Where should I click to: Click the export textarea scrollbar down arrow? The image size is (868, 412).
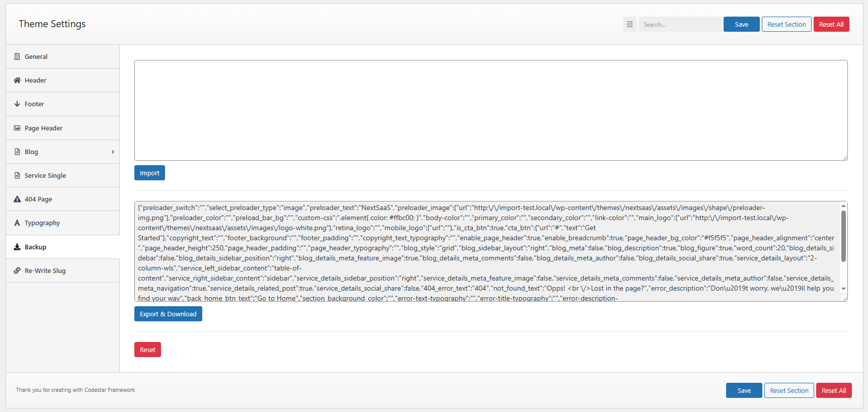click(x=843, y=289)
